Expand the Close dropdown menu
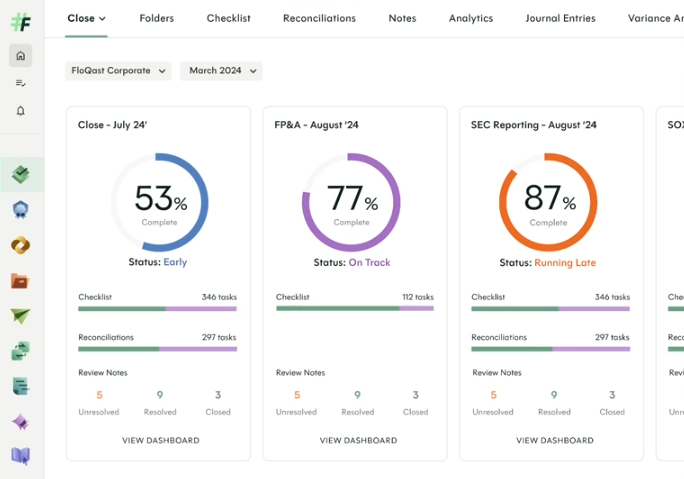This screenshot has width=684, height=479. (x=87, y=18)
